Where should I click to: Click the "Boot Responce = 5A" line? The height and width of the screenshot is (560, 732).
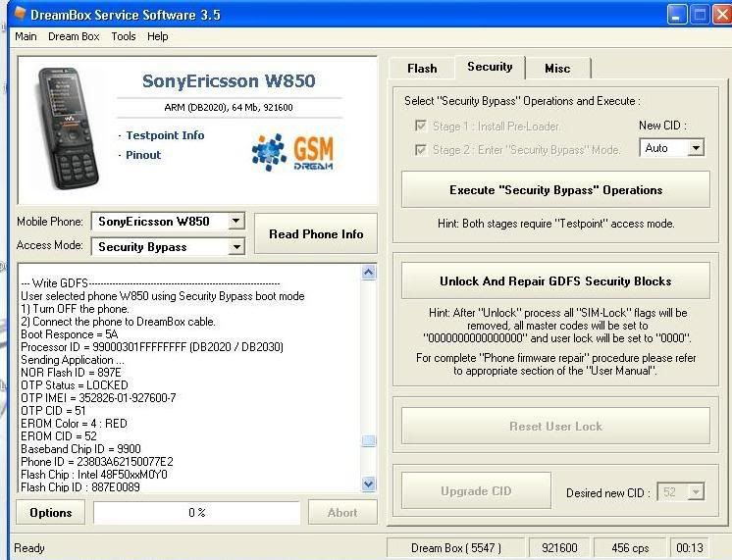[69, 334]
